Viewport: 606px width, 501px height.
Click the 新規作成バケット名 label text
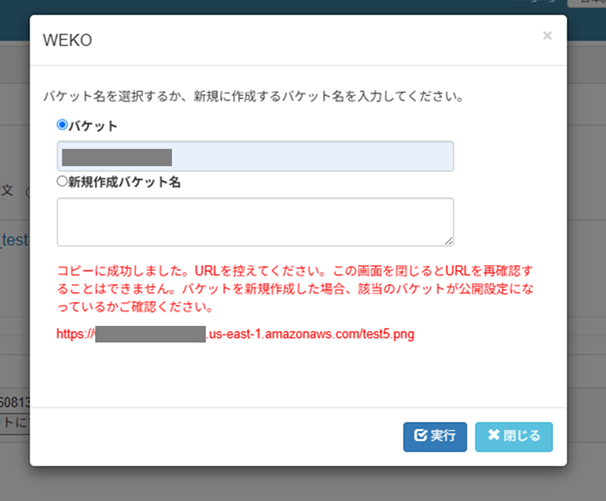tap(124, 183)
